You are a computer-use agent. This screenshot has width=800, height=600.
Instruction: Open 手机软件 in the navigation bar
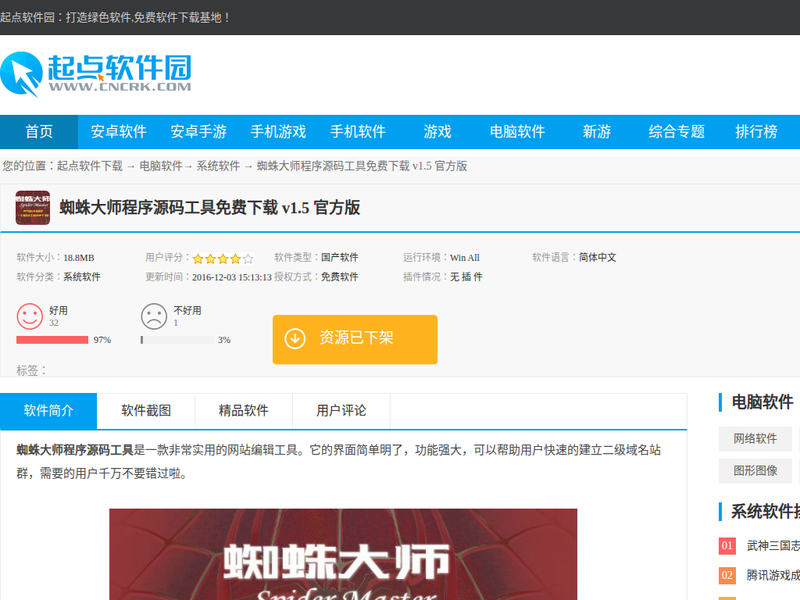(x=358, y=132)
